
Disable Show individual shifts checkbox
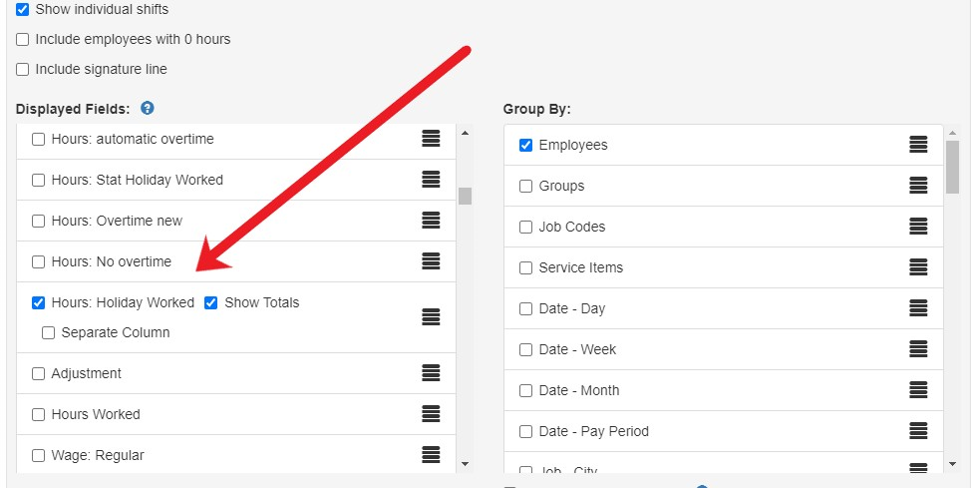point(23,9)
